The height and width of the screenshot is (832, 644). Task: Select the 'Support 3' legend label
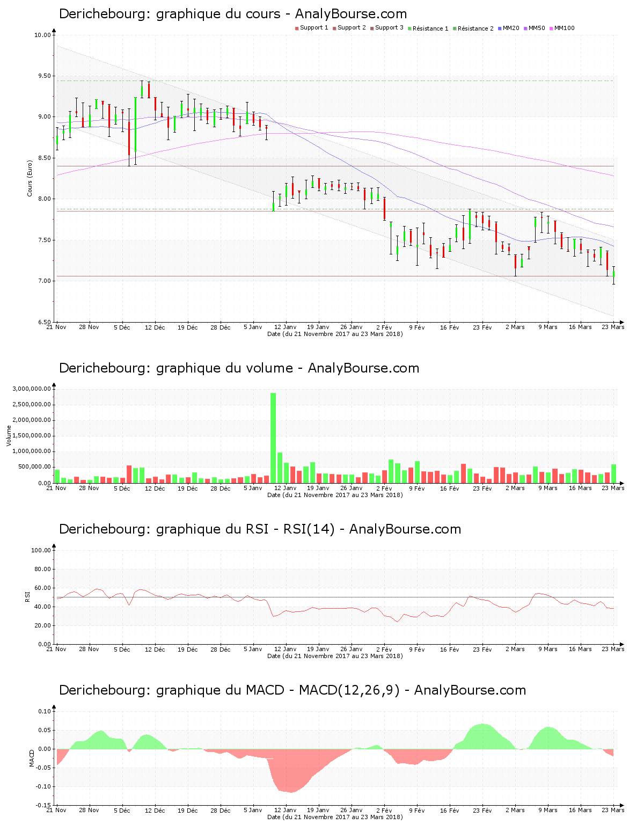point(389,28)
